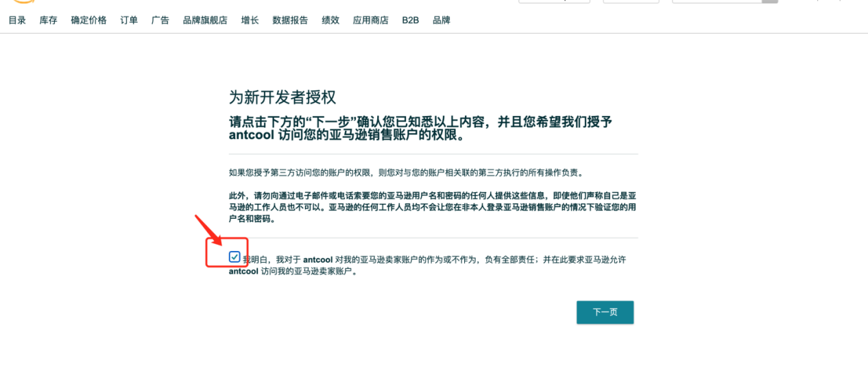Open the 增长 menu
868x382 pixels.
point(250,21)
